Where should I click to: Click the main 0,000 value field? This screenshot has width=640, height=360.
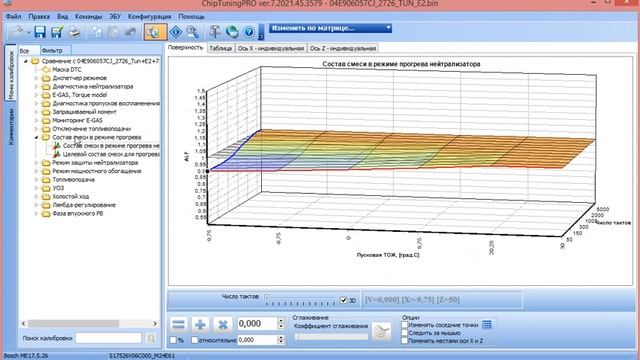257,324
